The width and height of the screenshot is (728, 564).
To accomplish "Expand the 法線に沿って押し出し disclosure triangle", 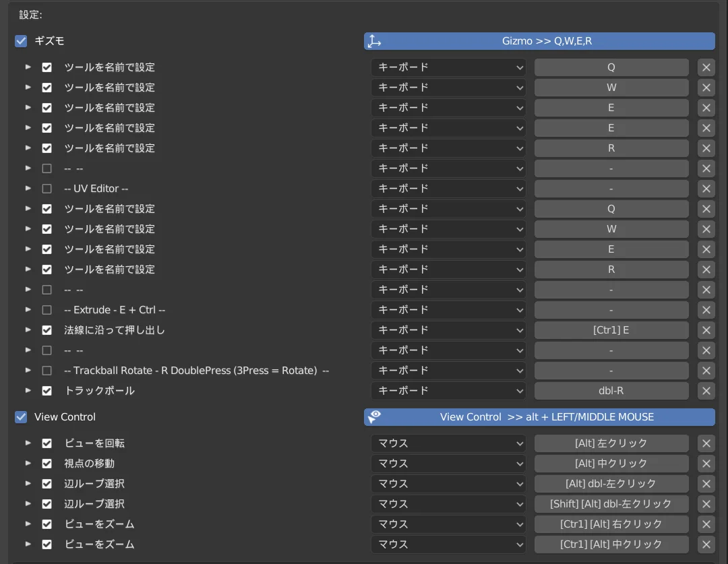I will coord(28,330).
